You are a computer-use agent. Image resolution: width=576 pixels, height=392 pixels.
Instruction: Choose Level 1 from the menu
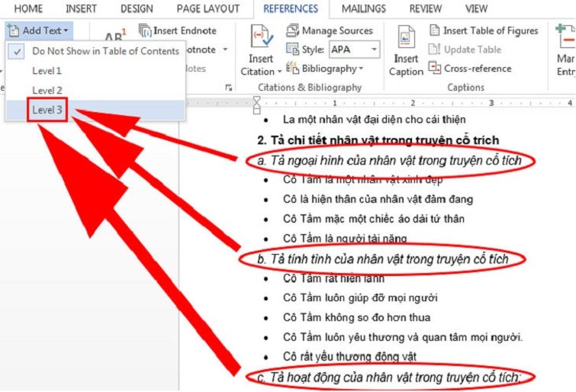[x=47, y=71]
